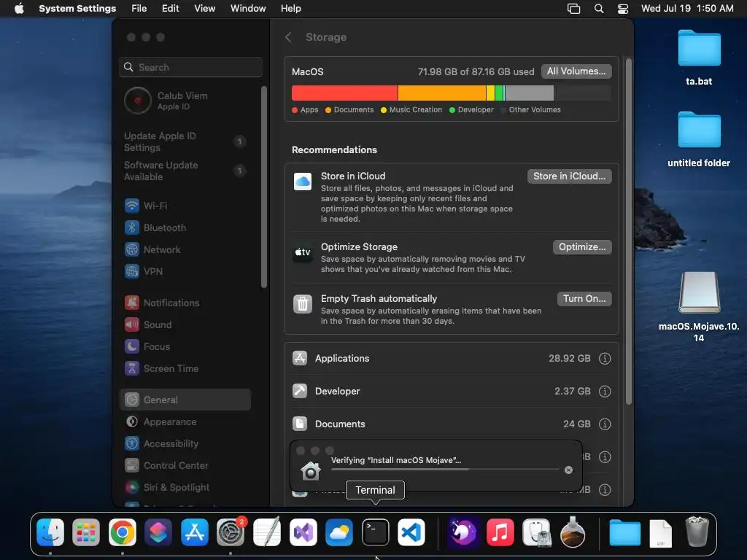Click the Documents category icon
The height and width of the screenshot is (560, 747).
[300, 424]
